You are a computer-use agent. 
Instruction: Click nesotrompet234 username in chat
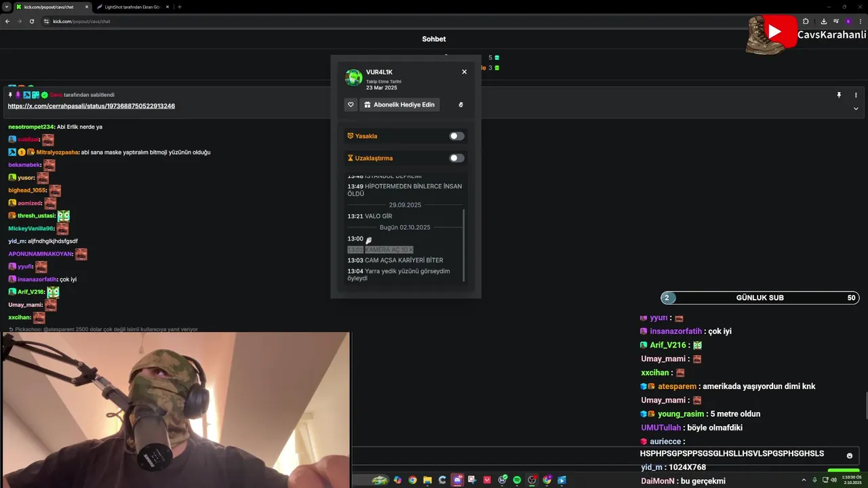point(31,127)
